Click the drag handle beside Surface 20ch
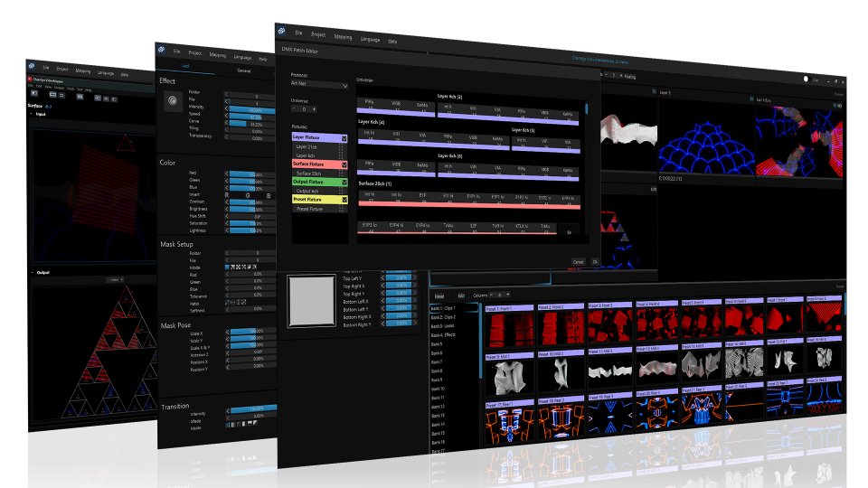This screenshot has height=488, width=868. [x=342, y=173]
